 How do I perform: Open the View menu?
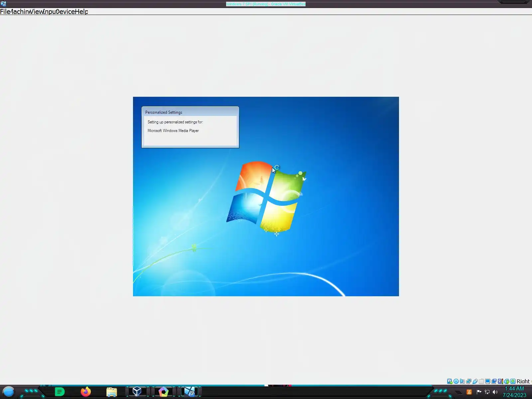[36, 12]
